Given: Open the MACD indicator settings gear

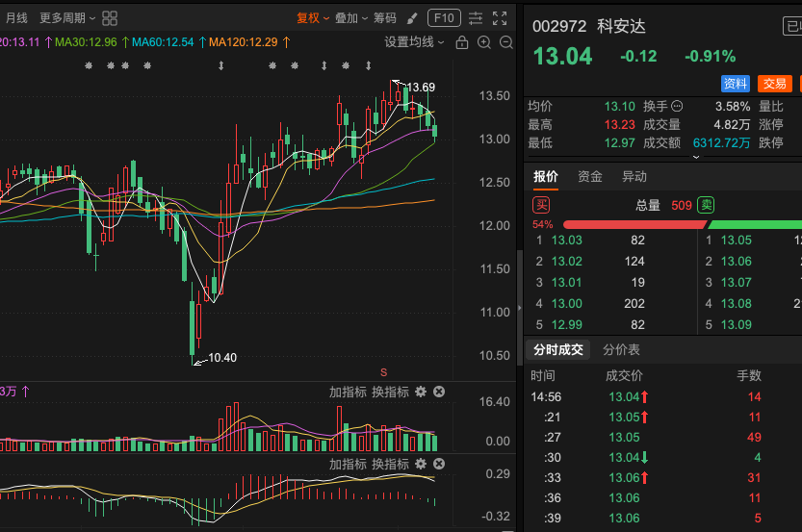Looking at the screenshot, I should 421,464.
